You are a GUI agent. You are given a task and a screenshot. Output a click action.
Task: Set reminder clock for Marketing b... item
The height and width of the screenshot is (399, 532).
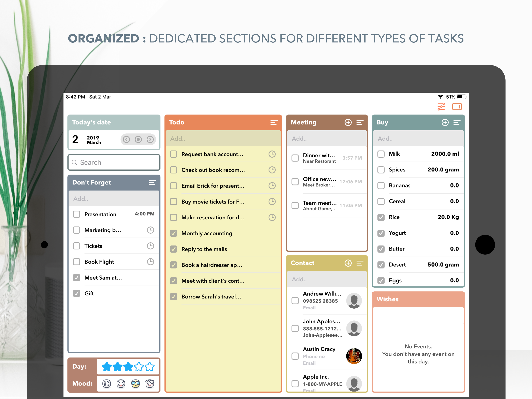(151, 230)
